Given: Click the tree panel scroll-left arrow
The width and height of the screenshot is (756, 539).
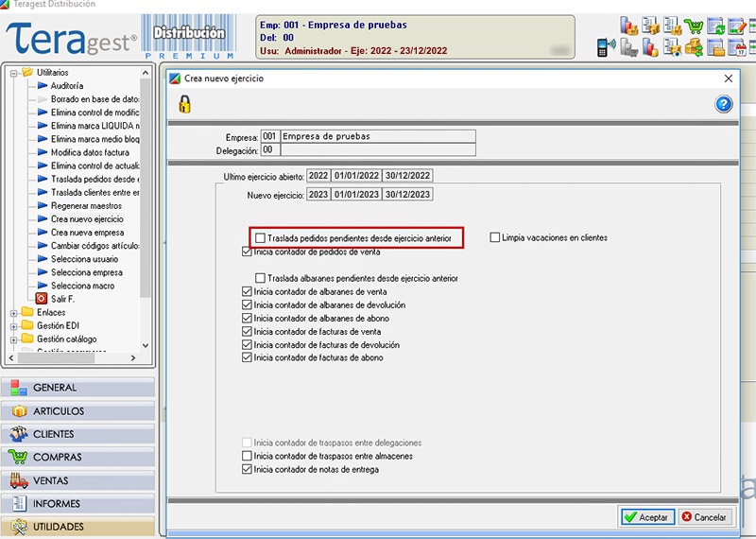Looking at the screenshot, I should click(11, 358).
